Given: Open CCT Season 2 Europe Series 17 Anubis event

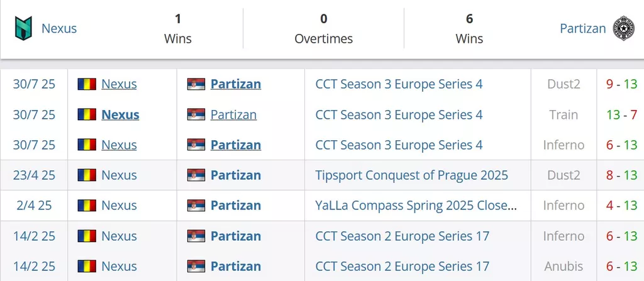Looking at the screenshot, I should click(402, 266).
